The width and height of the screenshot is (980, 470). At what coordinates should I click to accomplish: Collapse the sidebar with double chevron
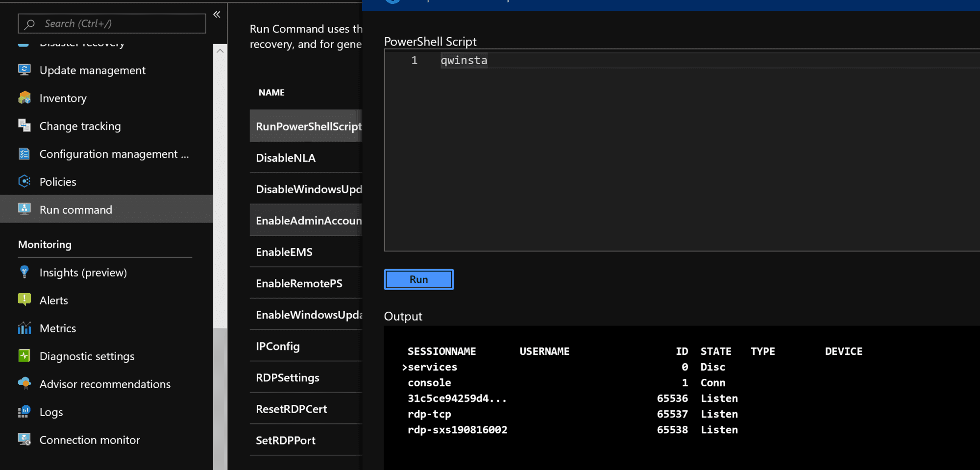pyautogui.click(x=217, y=15)
